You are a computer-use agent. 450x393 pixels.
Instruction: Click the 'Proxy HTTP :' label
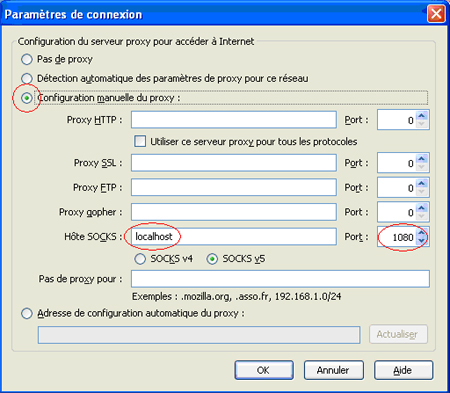coord(94,120)
